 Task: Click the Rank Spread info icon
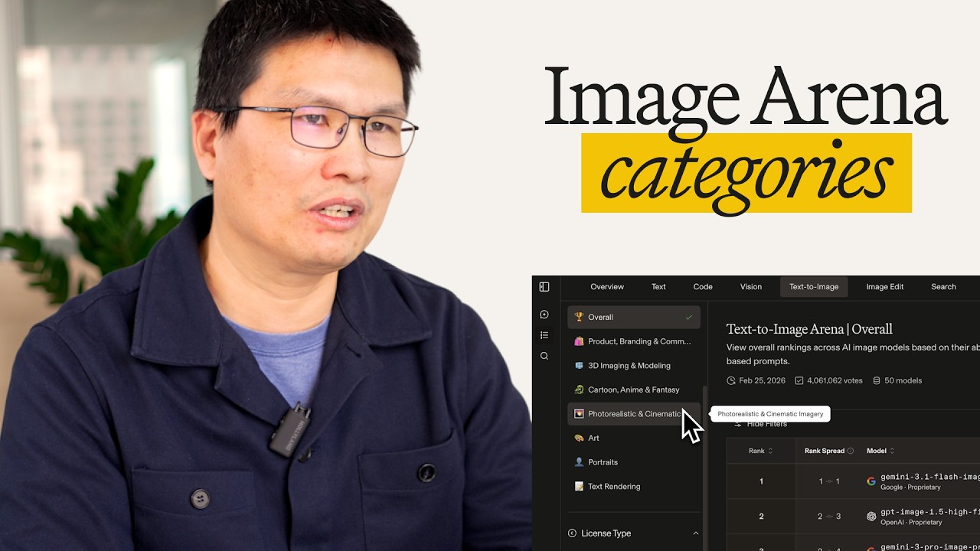[851, 451]
